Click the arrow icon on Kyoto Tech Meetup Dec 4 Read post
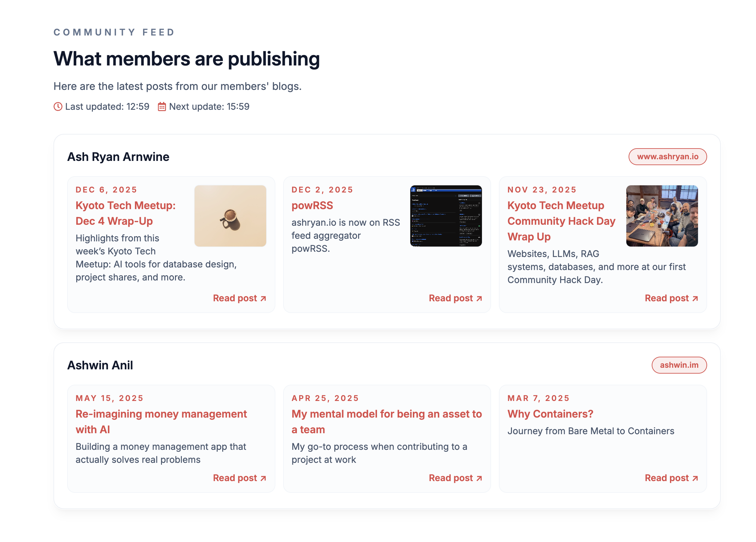756x542 pixels. (x=263, y=298)
